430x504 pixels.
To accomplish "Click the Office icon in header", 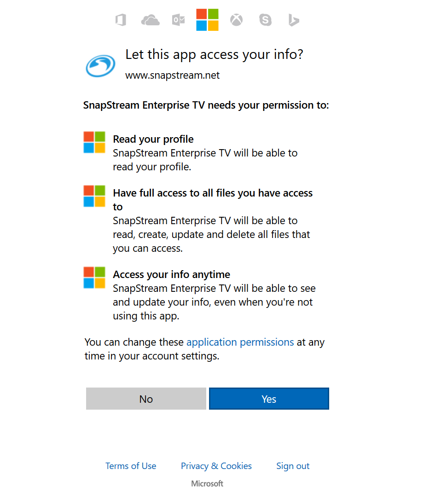I will tap(121, 20).
